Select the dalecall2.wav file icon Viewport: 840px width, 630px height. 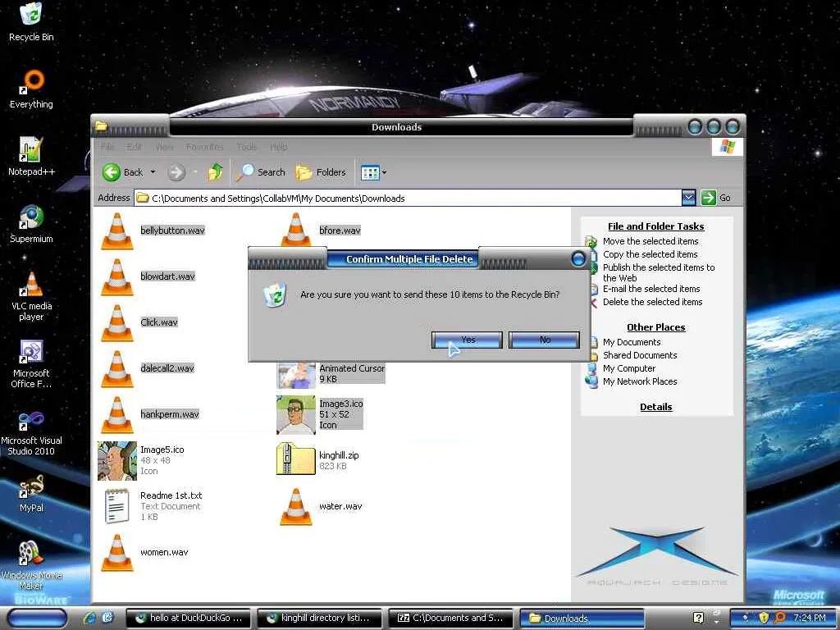117,369
